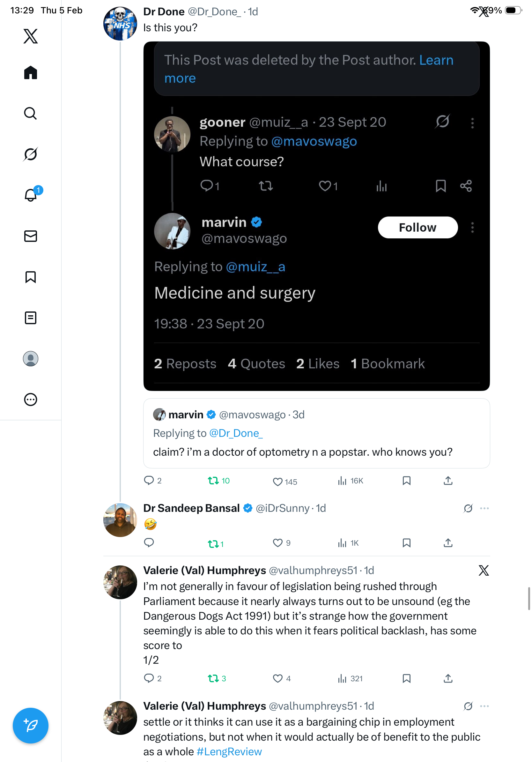532x762 pixels.
Task: Undo repost on Dr Done's post
Action: 213,481
